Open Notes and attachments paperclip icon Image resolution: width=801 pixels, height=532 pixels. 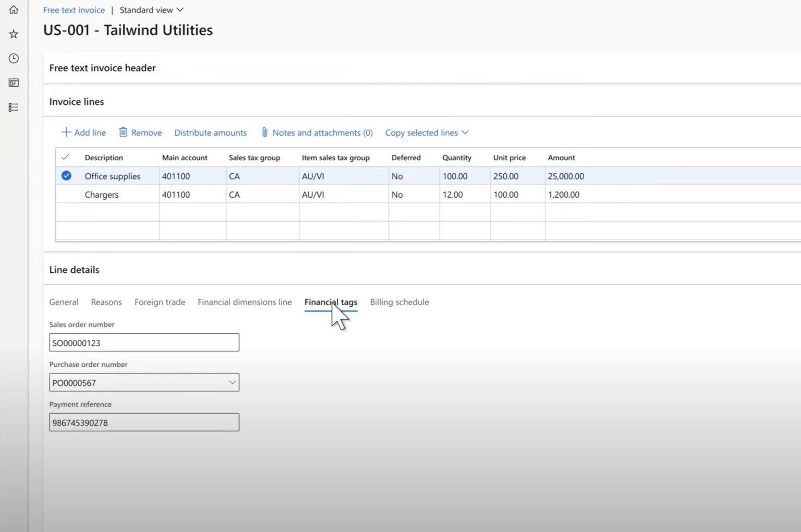[x=264, y=132]
